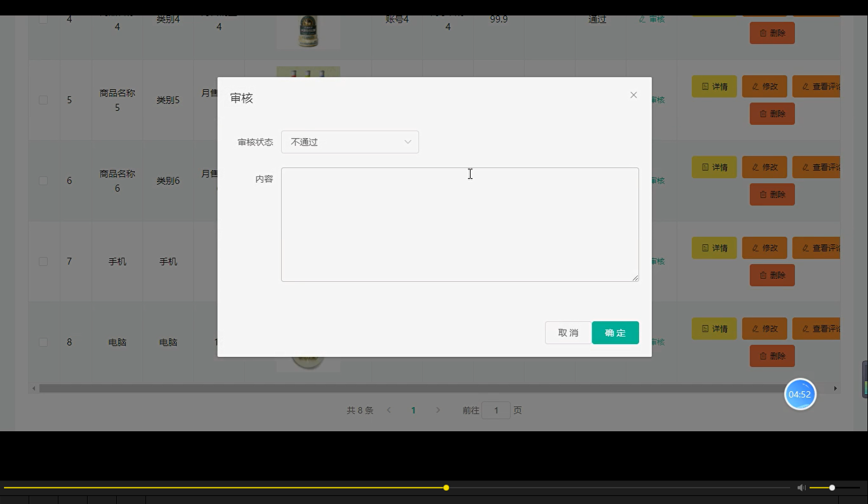Click 修改 button in row 7
Image resolution: width=868 pixels, height=504 pixels.
764,248
